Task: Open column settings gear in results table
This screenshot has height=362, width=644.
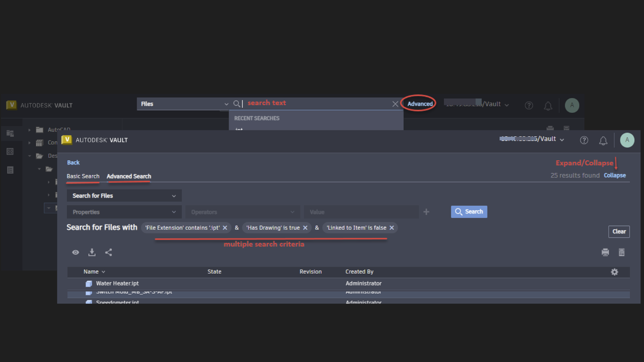Action: [x=614, y=272]
